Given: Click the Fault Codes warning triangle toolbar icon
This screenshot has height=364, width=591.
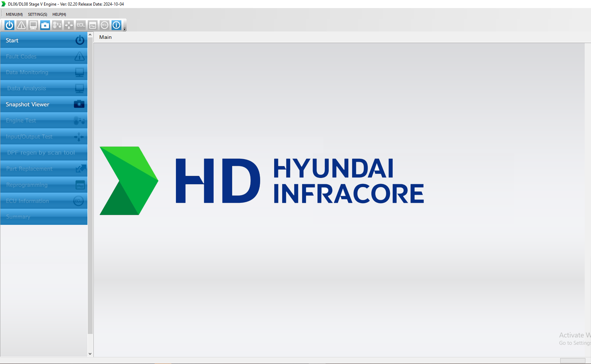Looking at the screenshot, I should (21, 25).
